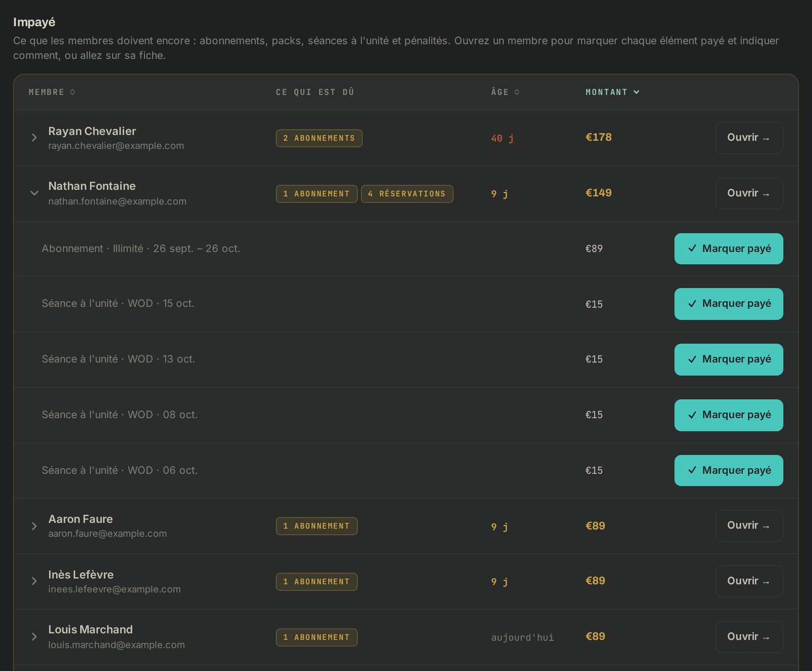Screen dimensions: 812x671
Task: Expand Aaron Faure's row chevron
Action: pos(34,526)
